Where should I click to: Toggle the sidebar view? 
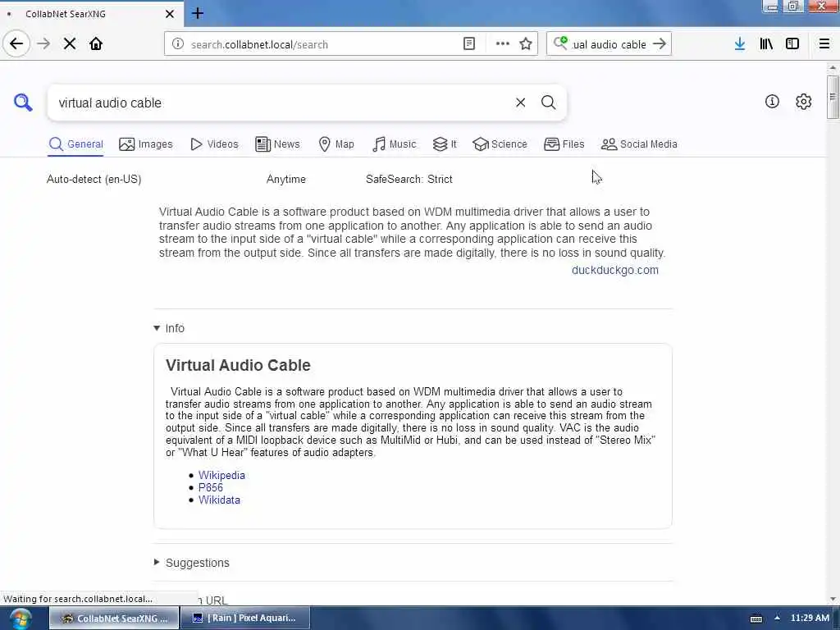click(x=792, y=44)
